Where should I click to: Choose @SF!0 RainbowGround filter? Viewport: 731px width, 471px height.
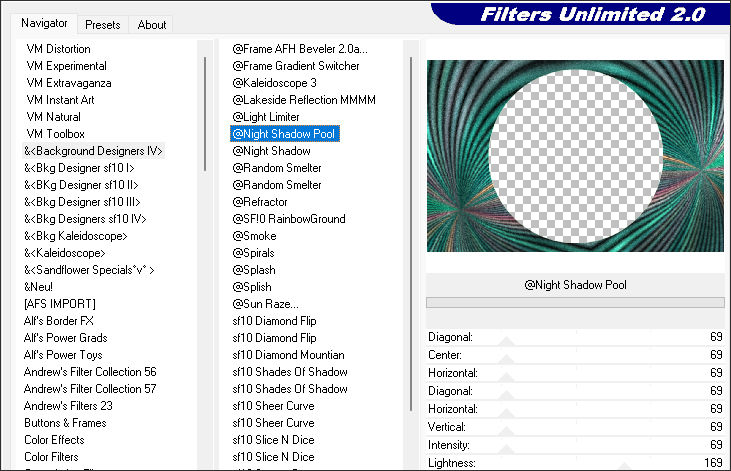pyautogui.click(x=289, y=219)
